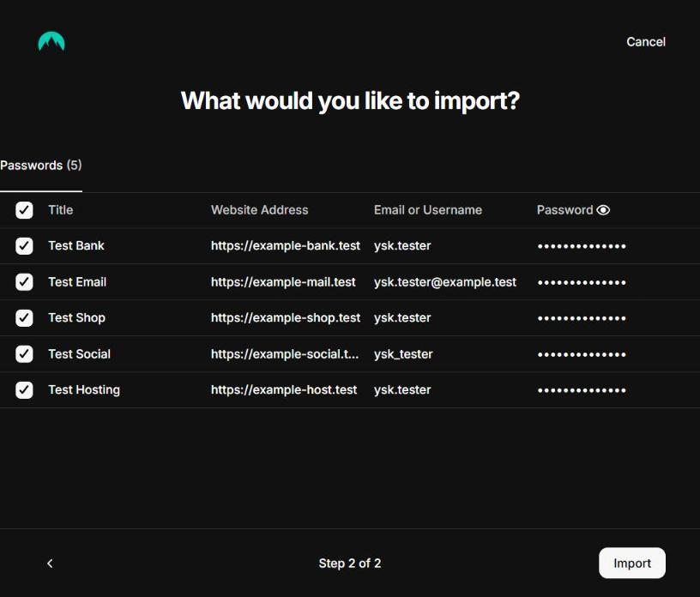Image resolution: width=700 pixels, height=597 pixels.
Task: Click the truncated https://example-social.t... address
Action: click(x=285, y=353)
